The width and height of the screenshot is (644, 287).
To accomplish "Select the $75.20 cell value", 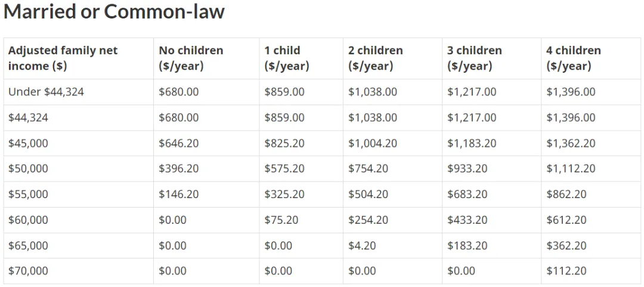I will (281, 220).
